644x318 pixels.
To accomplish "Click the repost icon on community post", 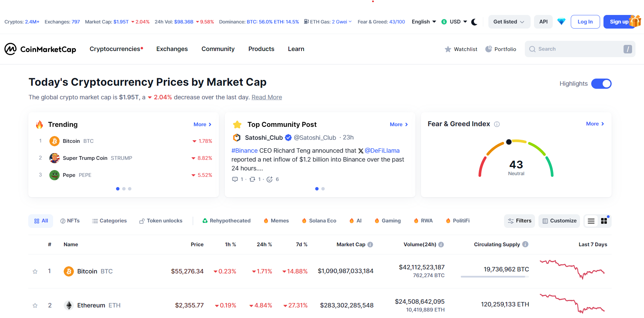I will [252, 179].
